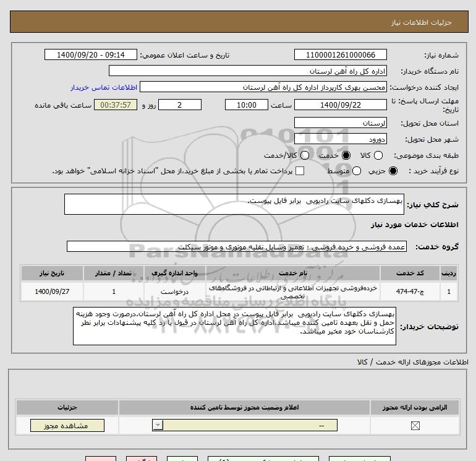Click the deadline date field 1400/09/22
The height and width of the screenshot is (461, 476).
340,105
